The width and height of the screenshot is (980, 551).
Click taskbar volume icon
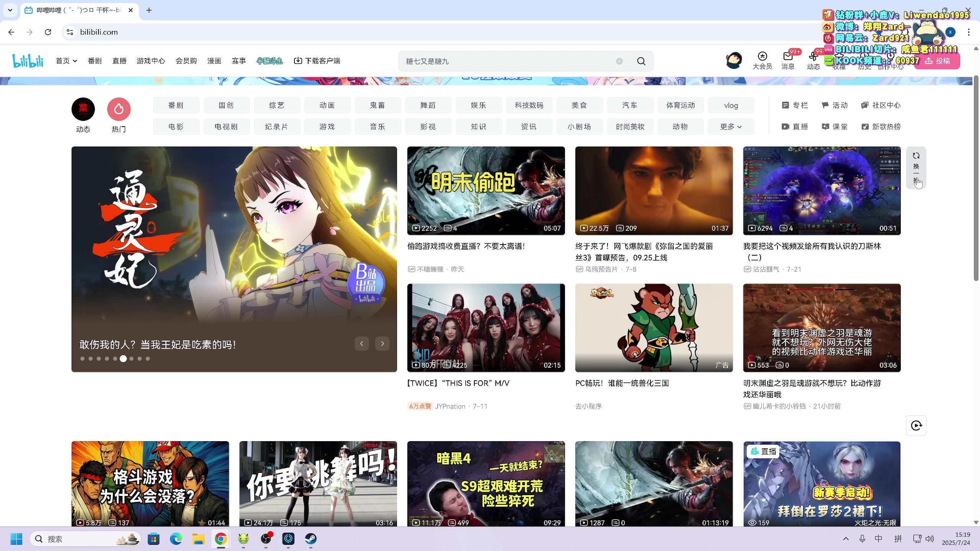click(929, 539)
